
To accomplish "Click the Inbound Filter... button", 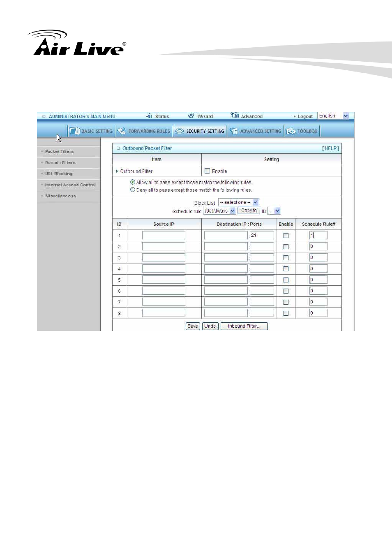I will pos(244,326).
